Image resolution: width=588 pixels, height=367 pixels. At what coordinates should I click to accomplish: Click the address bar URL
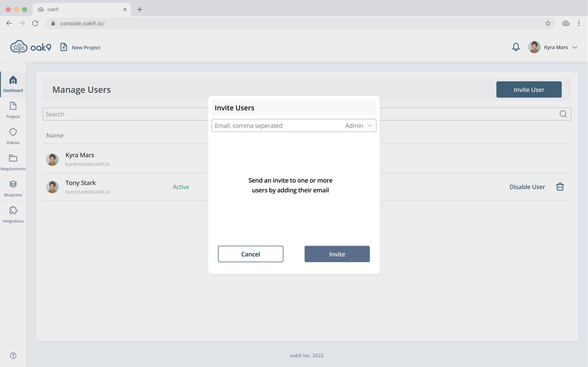82,23
